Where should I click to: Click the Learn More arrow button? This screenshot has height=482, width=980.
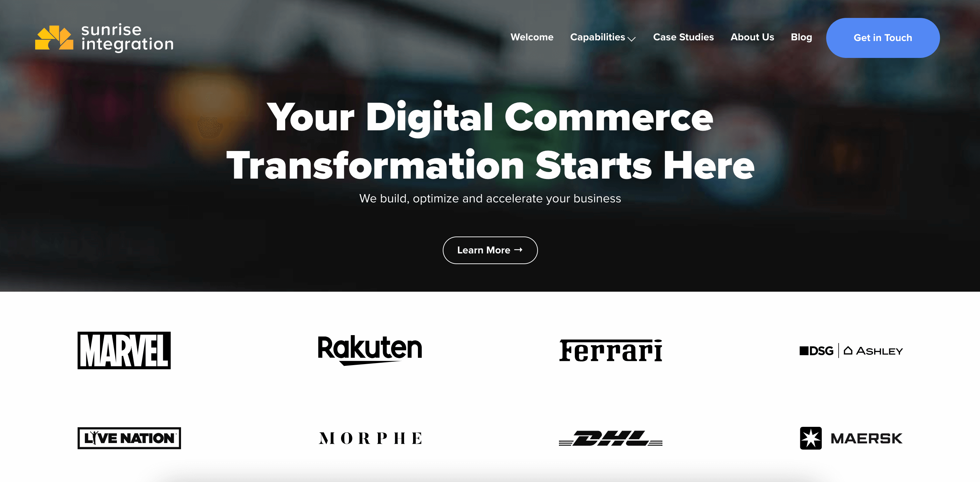point(489,249)
